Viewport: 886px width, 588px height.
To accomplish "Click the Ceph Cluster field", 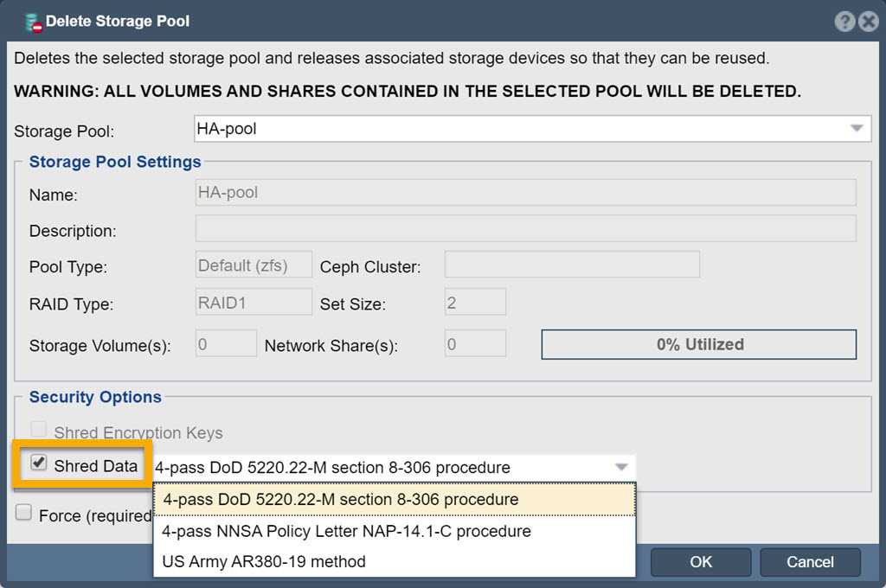I will [572, 265].
